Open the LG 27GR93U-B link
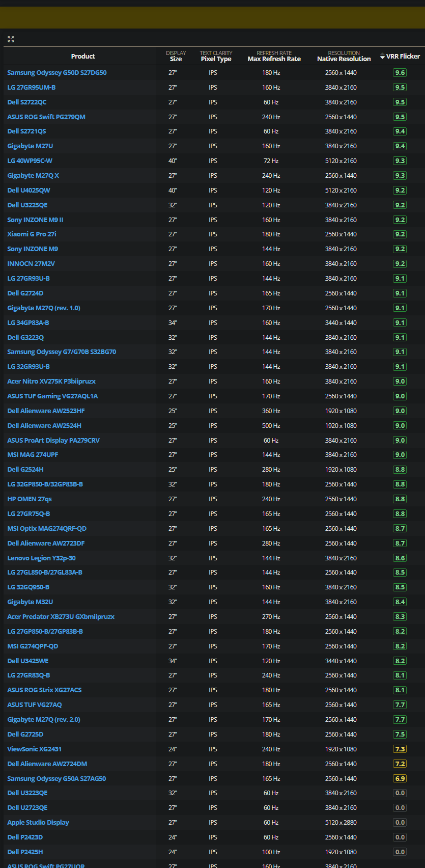This screenshot has width=425, height=868. (29, 279)
